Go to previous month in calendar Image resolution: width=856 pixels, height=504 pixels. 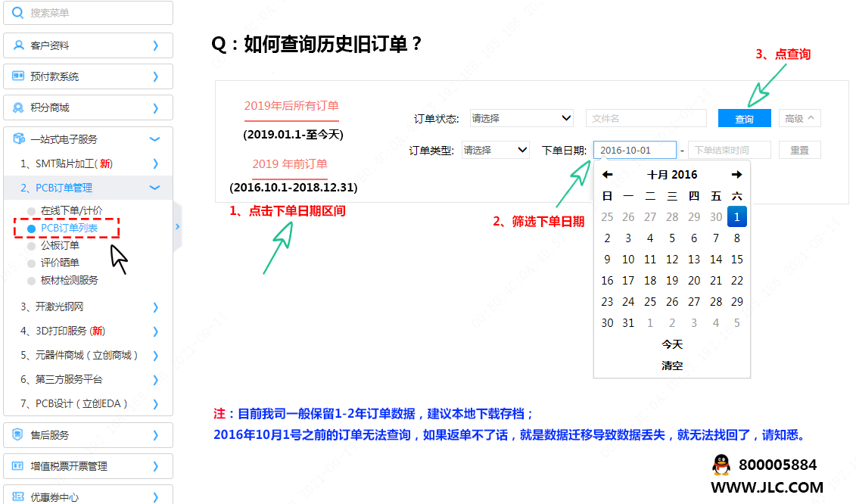(x=607, y=175)
